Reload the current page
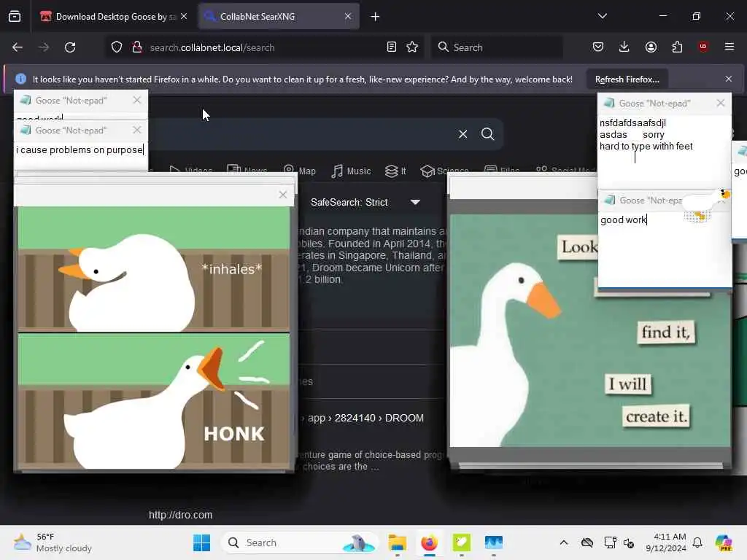Screen dimensions: 747x560 pyautogui.click(x=70, y=47)
